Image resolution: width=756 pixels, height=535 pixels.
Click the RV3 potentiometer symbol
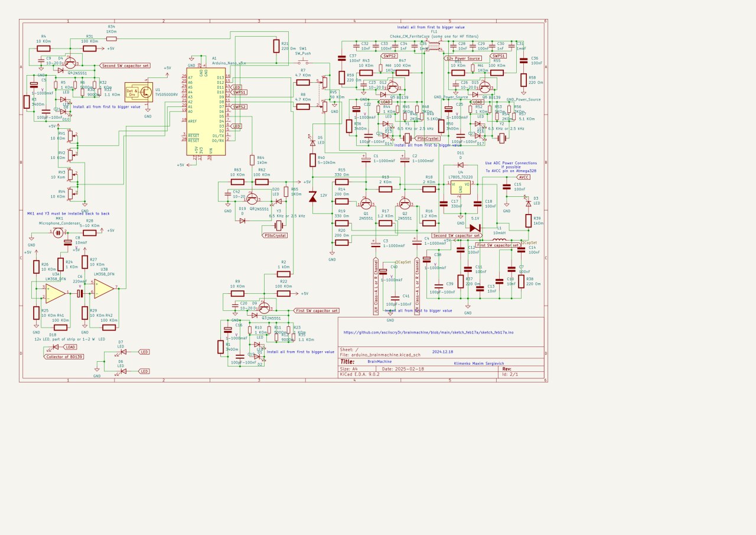pos(71,174)
